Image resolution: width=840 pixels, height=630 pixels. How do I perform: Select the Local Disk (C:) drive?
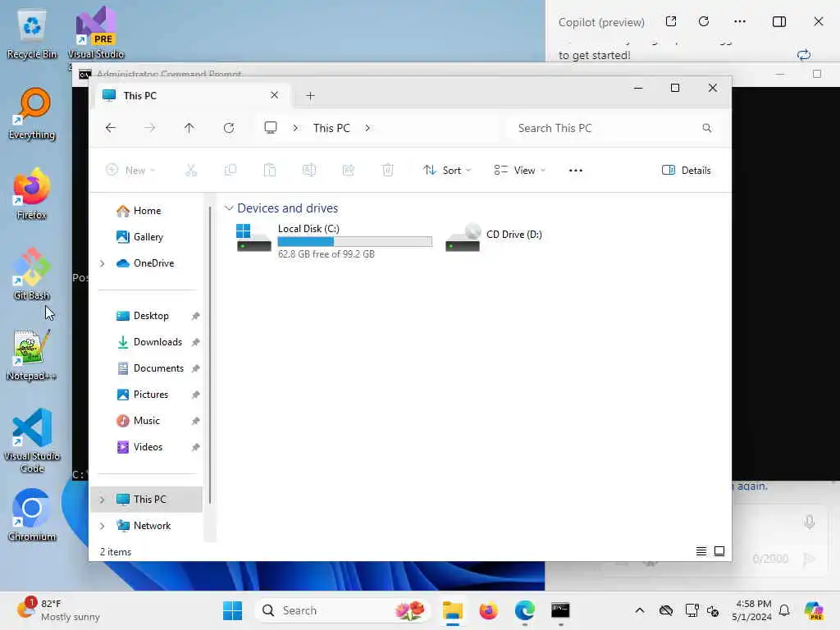click(x=334, y=240)
